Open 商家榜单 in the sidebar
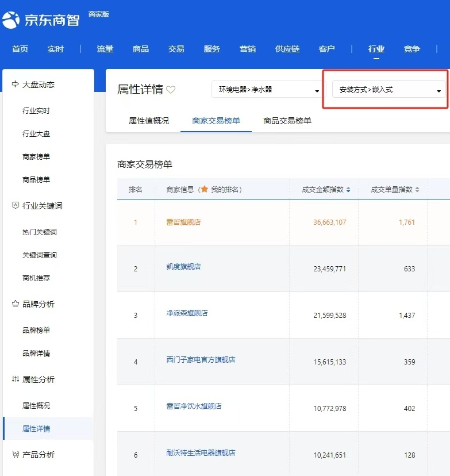Screen dimensions: 450x476 pyautogui.click(x=36, y=156)
